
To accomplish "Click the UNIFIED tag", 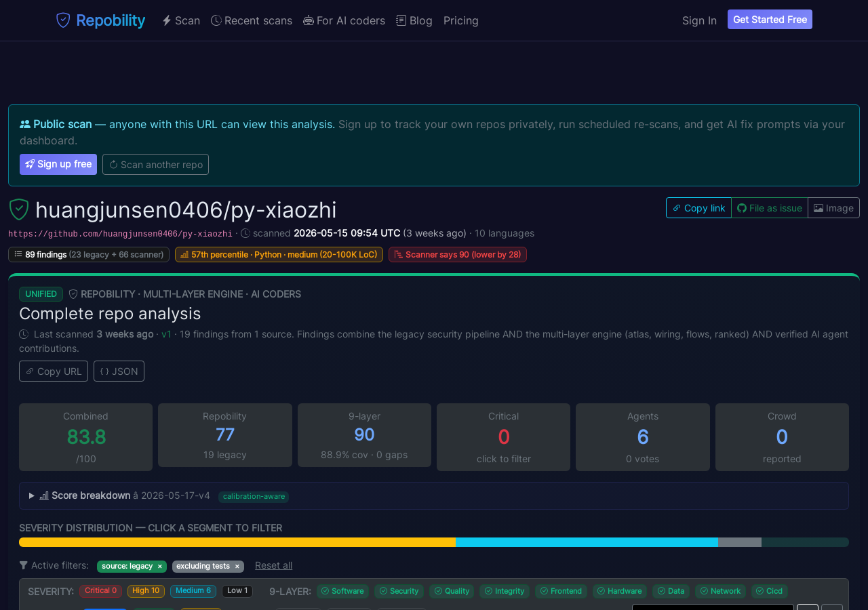I will (x=41, y=294).
